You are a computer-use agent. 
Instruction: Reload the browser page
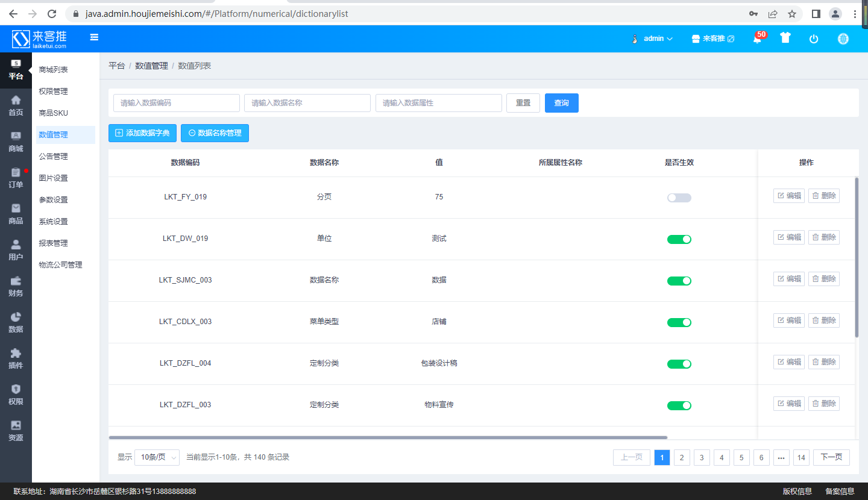[52, 13]
